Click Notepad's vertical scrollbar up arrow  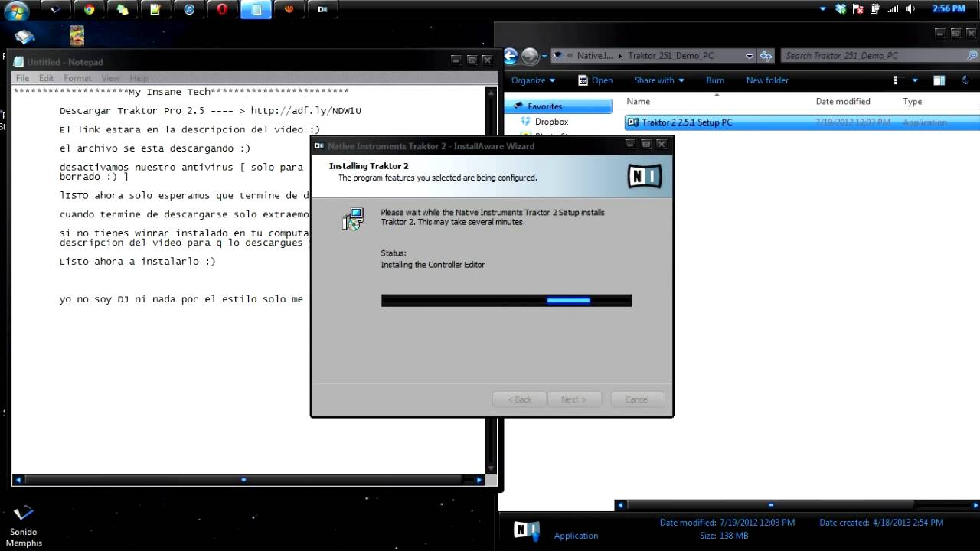[x=492, y=93]
